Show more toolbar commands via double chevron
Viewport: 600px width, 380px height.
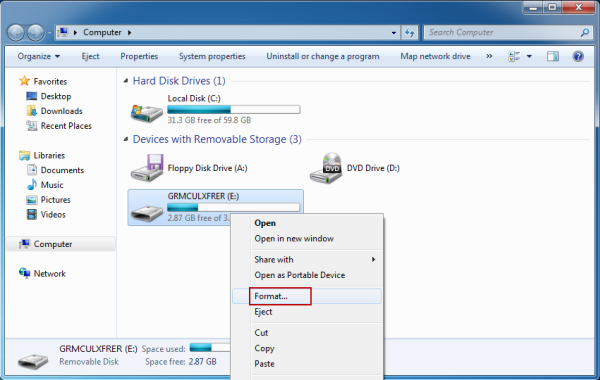489,56
